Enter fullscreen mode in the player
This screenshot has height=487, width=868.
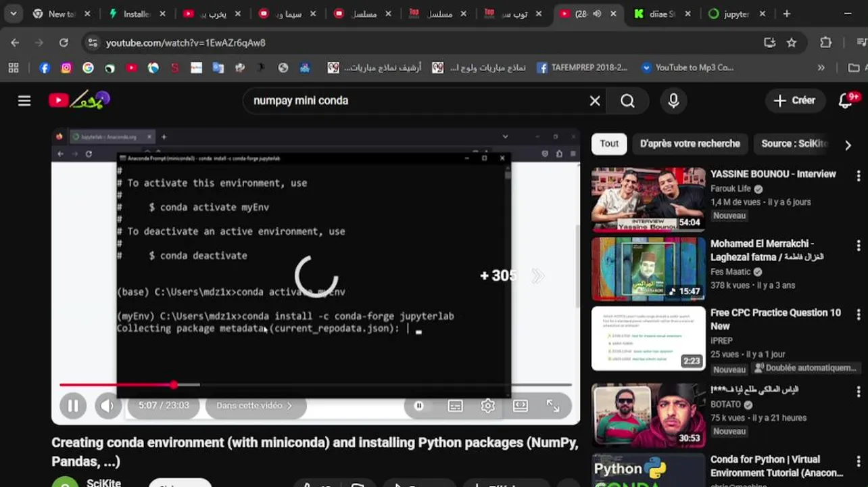pos(553,406)
